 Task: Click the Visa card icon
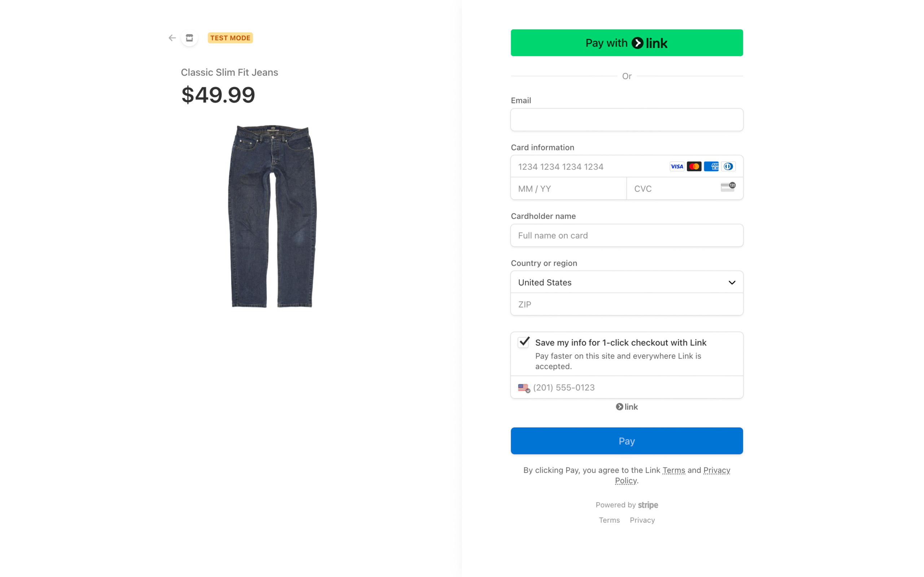tap(677, 166)
